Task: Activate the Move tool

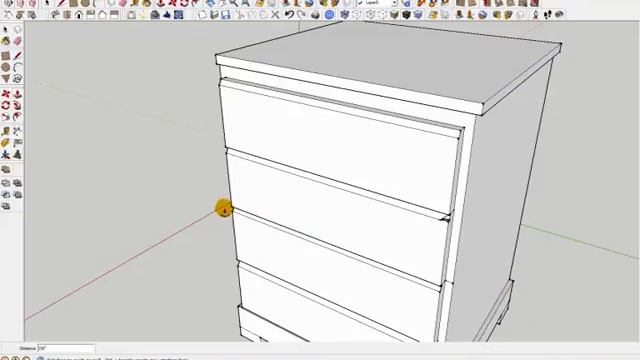Action: pos(5,94)
